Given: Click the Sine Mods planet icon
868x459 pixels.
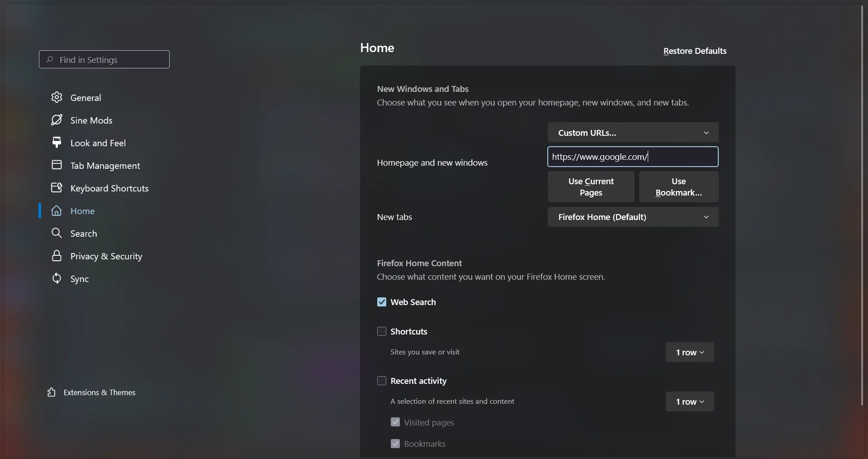Looking at the screenshot, I should pos(57,120).
